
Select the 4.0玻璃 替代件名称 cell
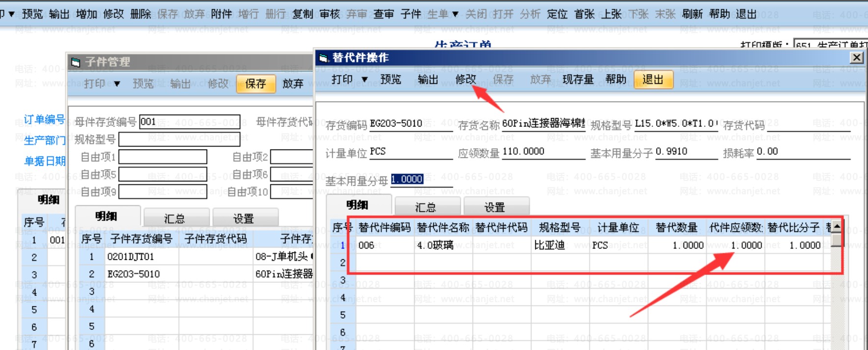443,245
